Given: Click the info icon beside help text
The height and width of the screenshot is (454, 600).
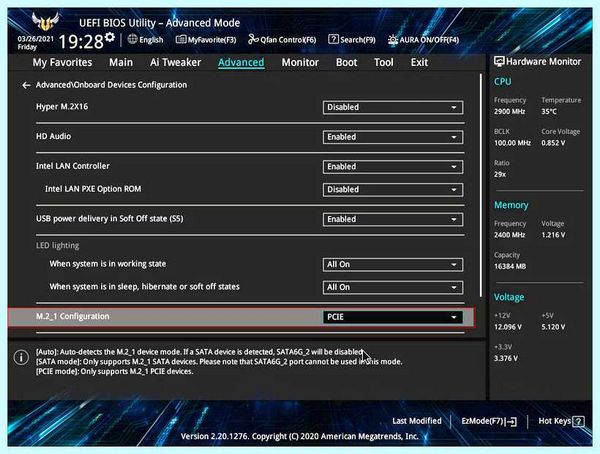Looking at the screenshot, I should pos(21,357).
